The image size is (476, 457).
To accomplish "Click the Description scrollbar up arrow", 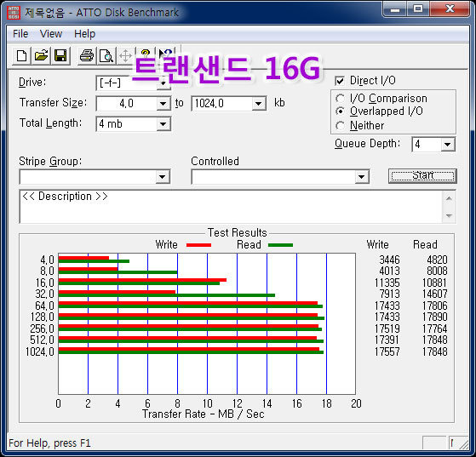I will pyautogui.click(x=449, y=198).
